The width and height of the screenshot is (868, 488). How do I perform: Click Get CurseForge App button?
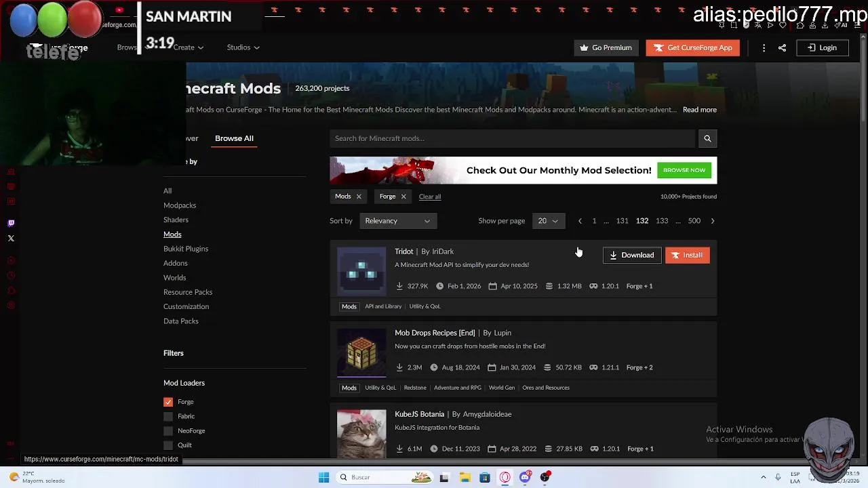692,47
